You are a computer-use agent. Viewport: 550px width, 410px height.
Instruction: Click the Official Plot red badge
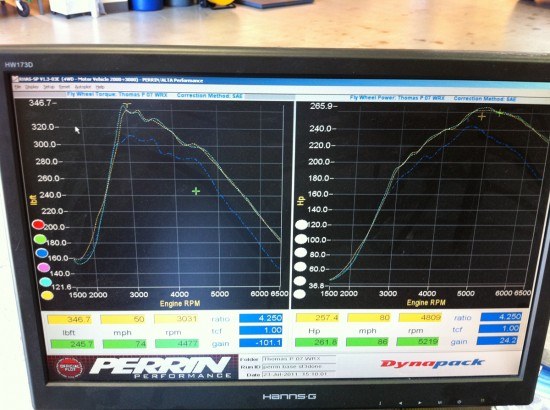tap(70, 368)
